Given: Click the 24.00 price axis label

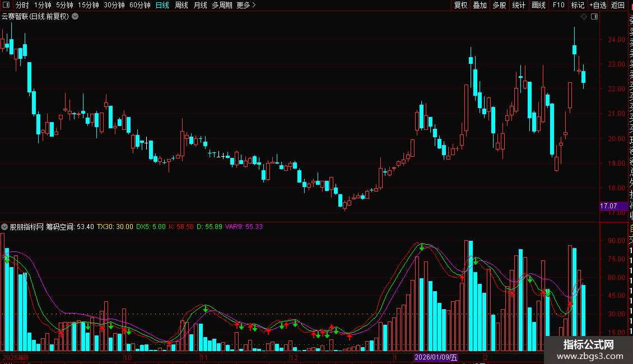Looking at the screenshot, I should click(x=616, y=40).
